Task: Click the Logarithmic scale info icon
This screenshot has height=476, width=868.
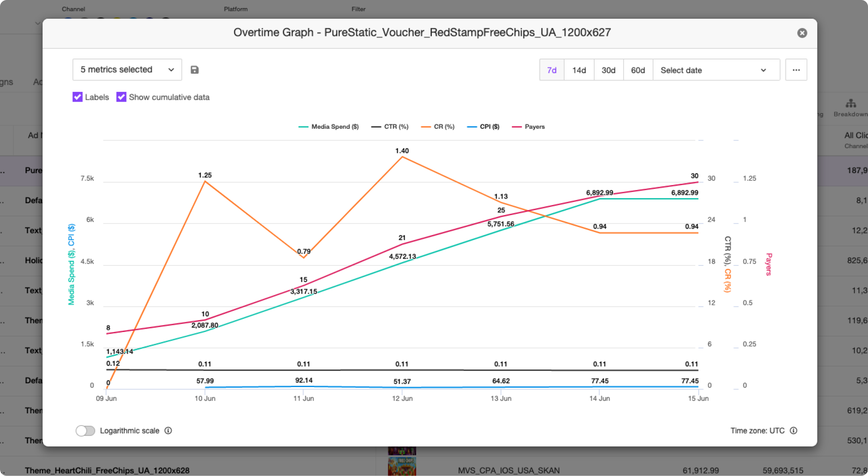Action: click(168, 431)
